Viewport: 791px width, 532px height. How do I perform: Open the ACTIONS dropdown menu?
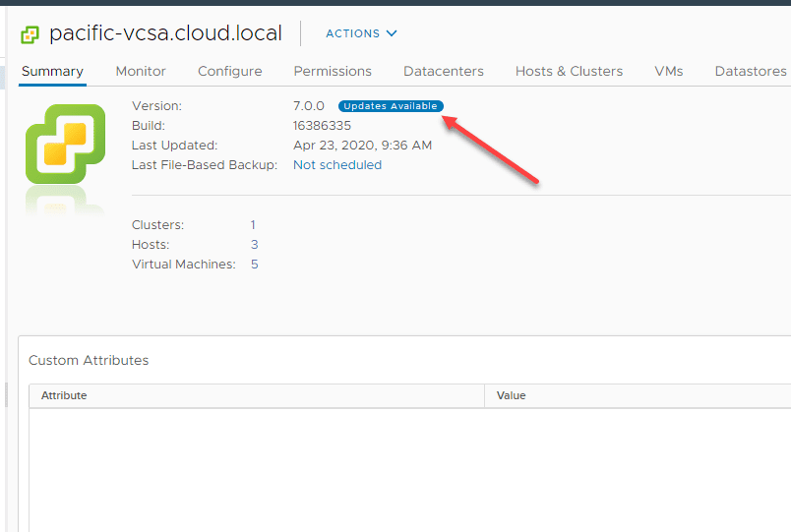(361, 33)
